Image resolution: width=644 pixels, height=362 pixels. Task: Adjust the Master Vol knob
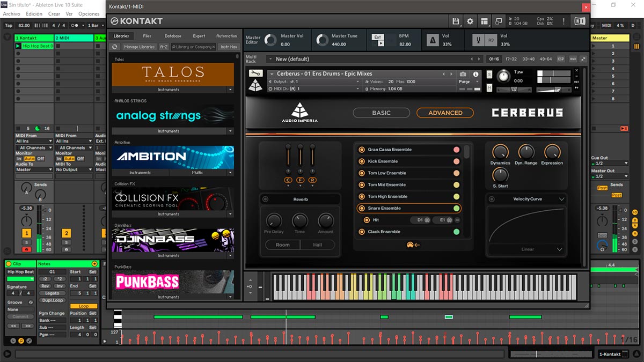coord(269,40)
